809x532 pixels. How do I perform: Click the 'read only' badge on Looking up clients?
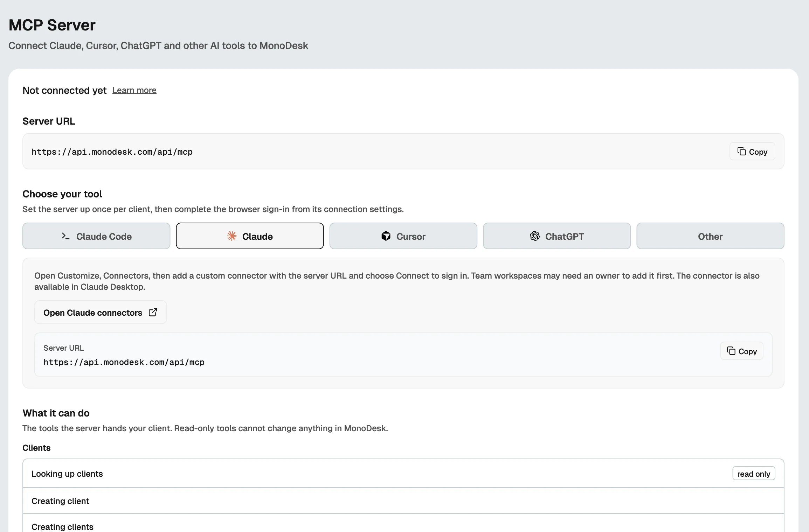coord(754,474)
